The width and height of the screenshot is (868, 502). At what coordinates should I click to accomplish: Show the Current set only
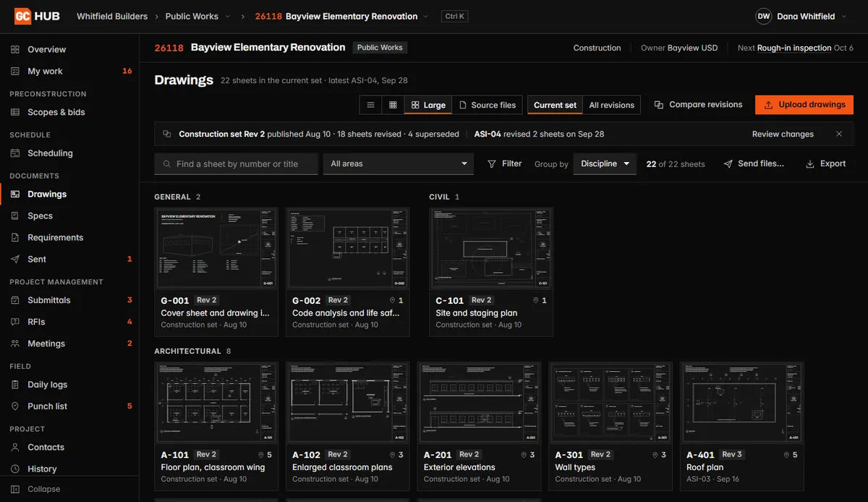[555, 105]
